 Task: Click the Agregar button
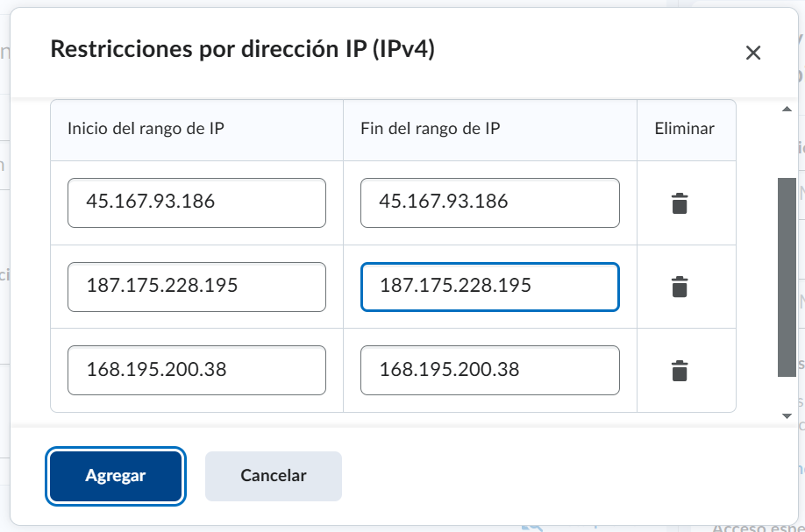coord(116,476)
